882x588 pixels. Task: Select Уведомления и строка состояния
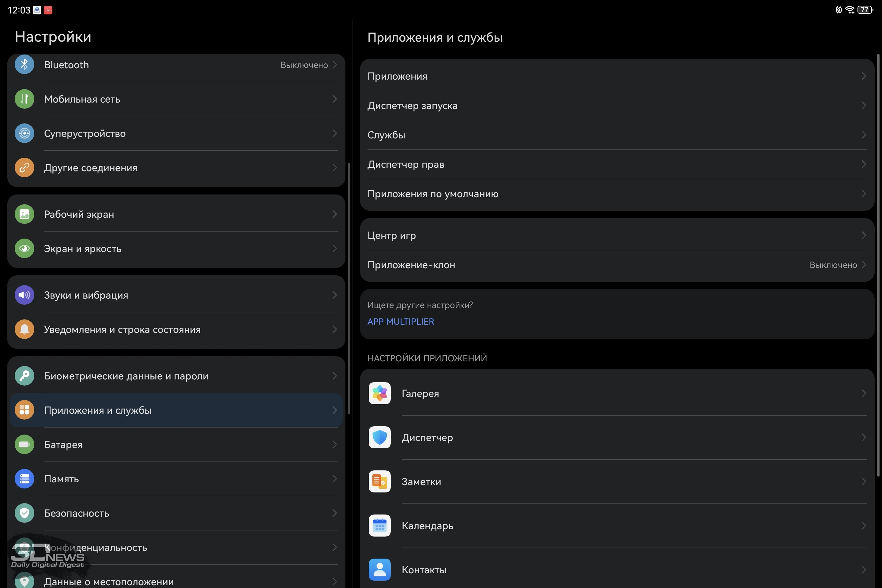point(176,329)
